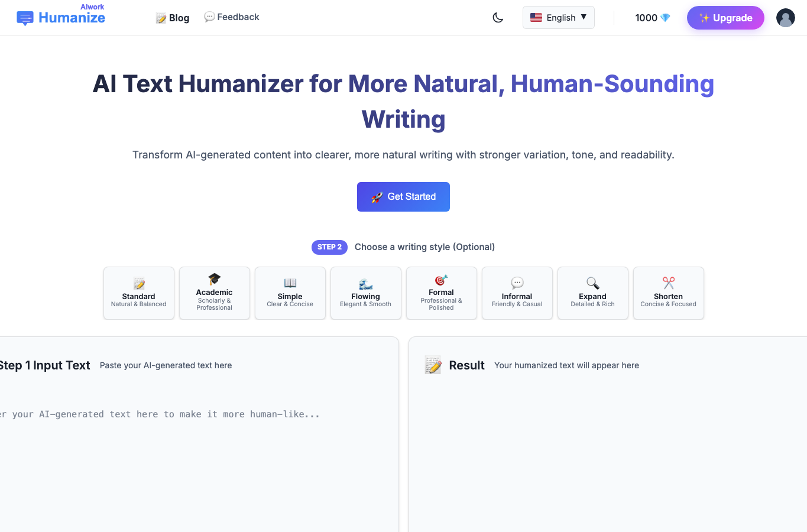
Task: Select the Flowing writing style
Action: pos(366,293)
